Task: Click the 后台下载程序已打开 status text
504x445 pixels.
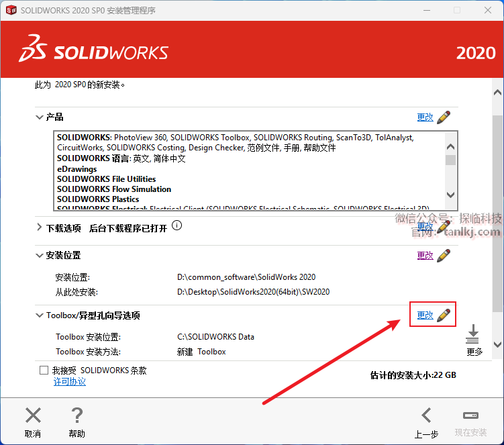Action: tap(128, 228)
